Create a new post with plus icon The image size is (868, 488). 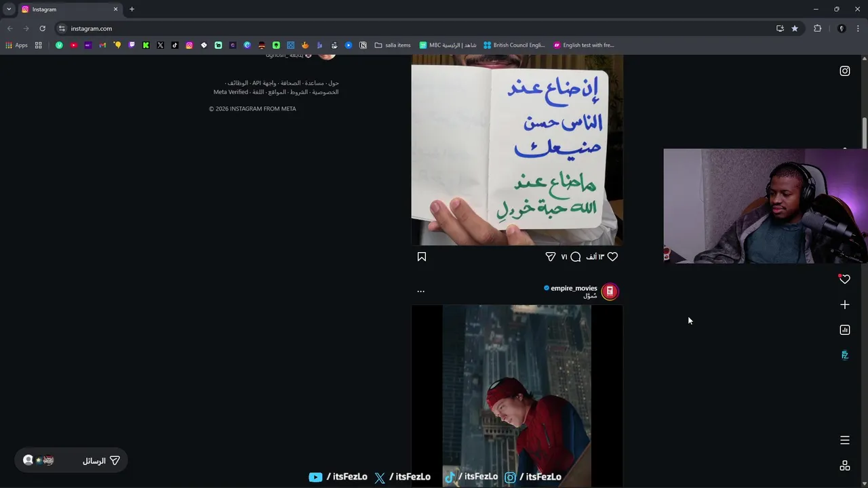[x=845, y=305]
